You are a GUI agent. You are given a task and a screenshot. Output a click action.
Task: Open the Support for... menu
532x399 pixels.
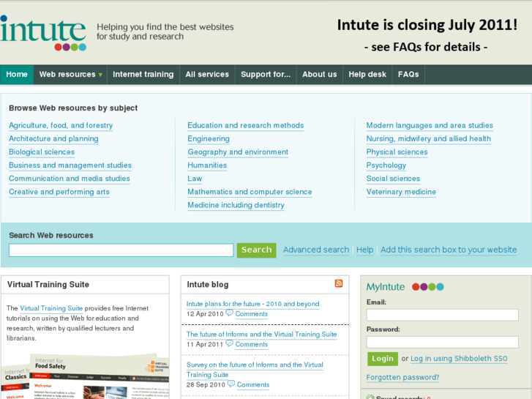coord(266,75)
